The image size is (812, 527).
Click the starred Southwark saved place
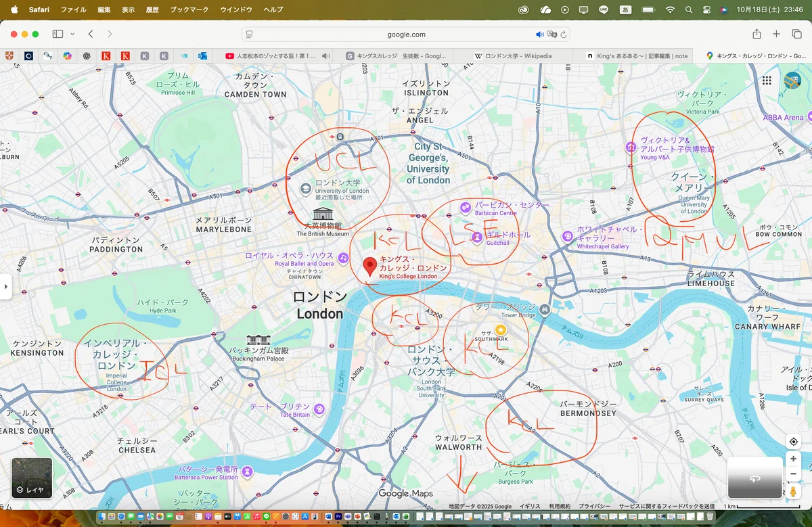click(x=501, y=329)
